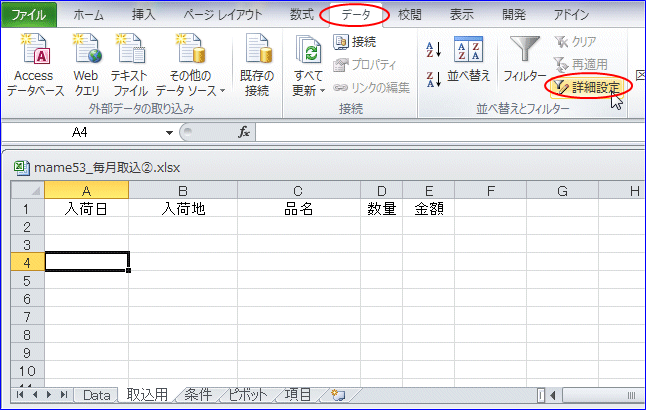Image resolution: width=646 pixels, height=410 pixels.
Task: Open the Data sheet tab
Action: [x=97, y=395]
